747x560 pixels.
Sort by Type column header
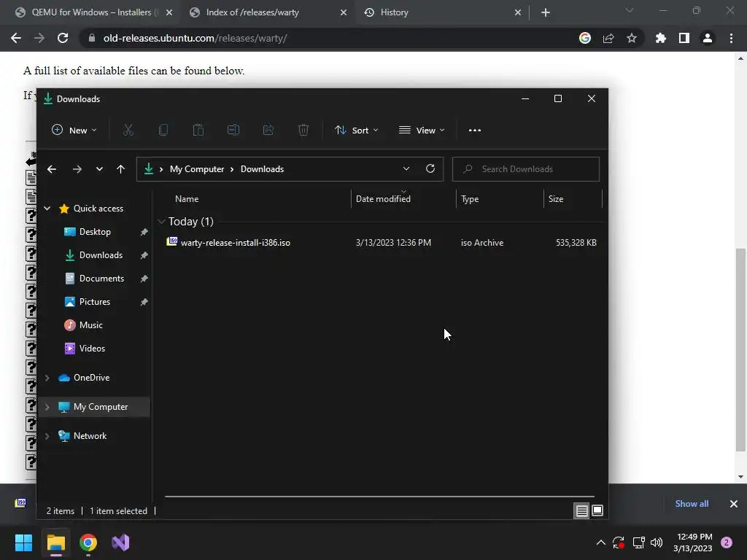click(x=470, y=199)
